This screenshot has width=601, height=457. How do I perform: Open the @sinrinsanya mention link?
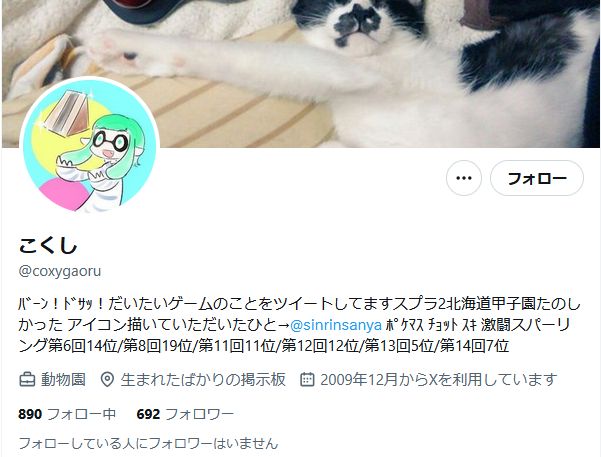(336, 325)
